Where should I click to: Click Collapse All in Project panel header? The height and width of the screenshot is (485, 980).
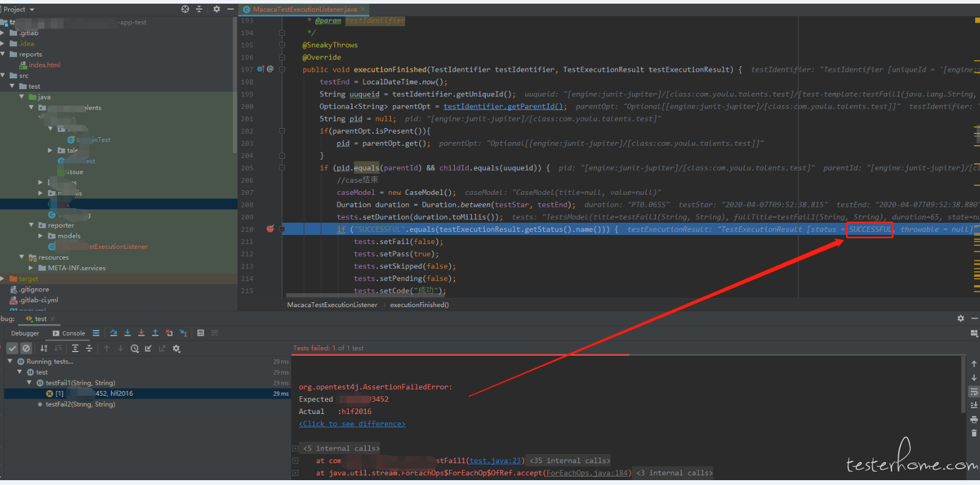(199, 9)
